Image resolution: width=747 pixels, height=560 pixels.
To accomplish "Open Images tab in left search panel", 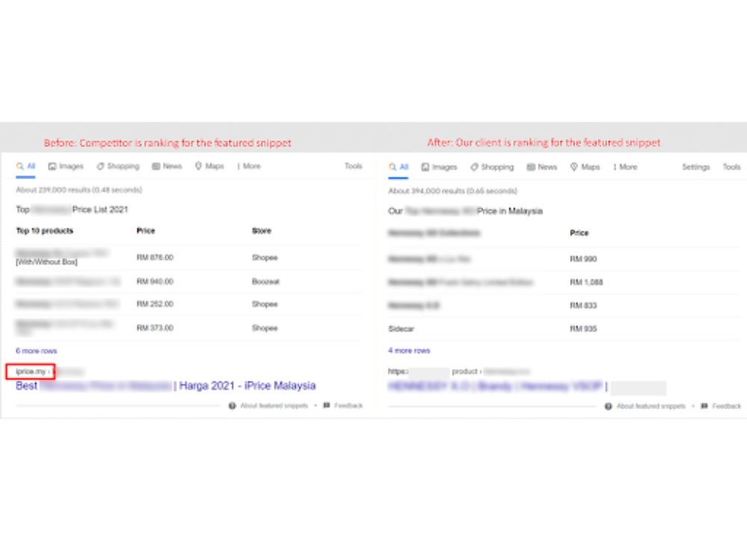I will 66,167.
